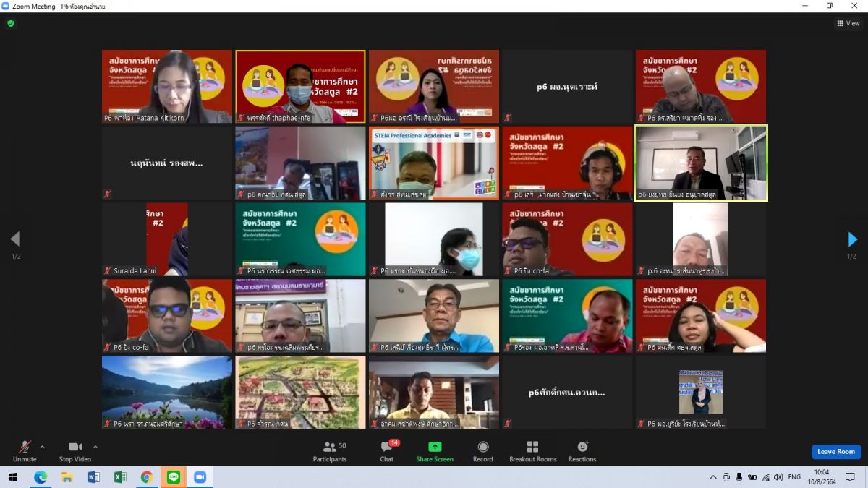Select the Suraida Lanui video tile

(x=167, y=239)
